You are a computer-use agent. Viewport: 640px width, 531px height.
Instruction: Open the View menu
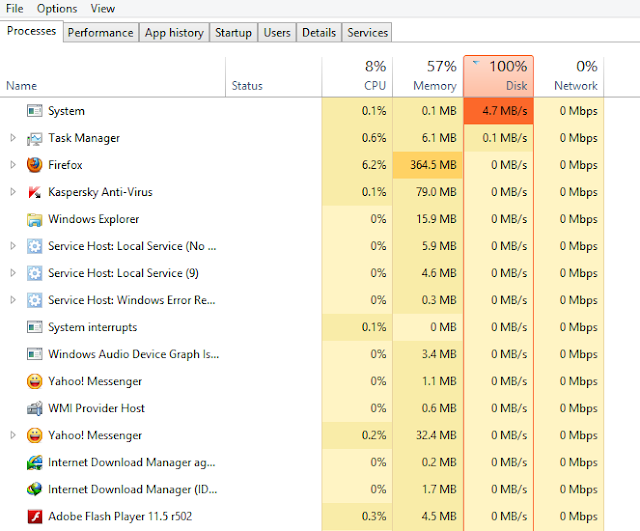point(102,9)
